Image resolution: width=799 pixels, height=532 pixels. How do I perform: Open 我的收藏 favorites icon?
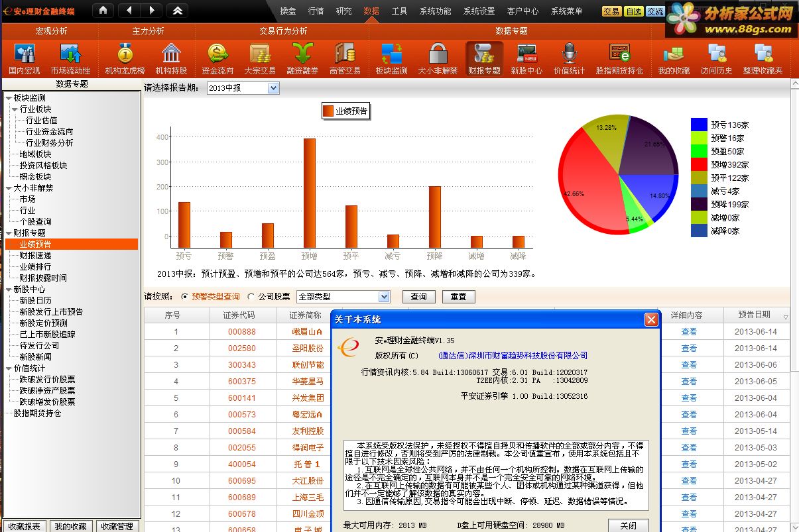[674, 58]
